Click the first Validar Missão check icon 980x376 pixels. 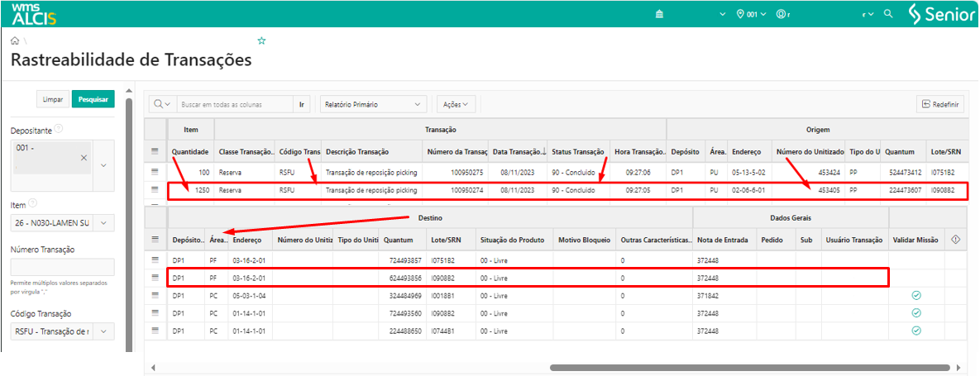[915, 295]
